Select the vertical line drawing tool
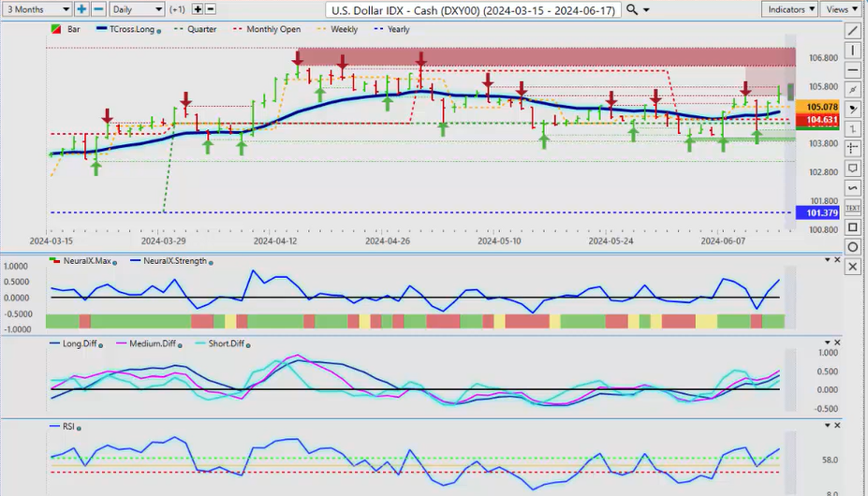 [852, 50]
